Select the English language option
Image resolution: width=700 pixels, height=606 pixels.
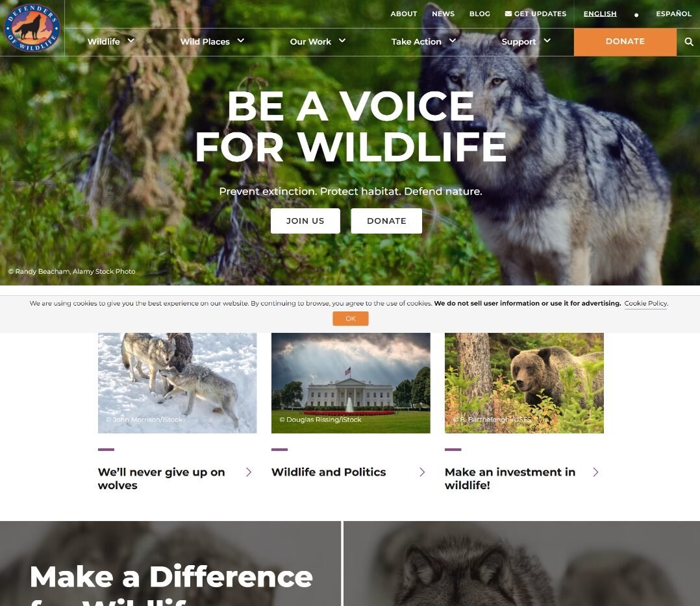point(599,14)
